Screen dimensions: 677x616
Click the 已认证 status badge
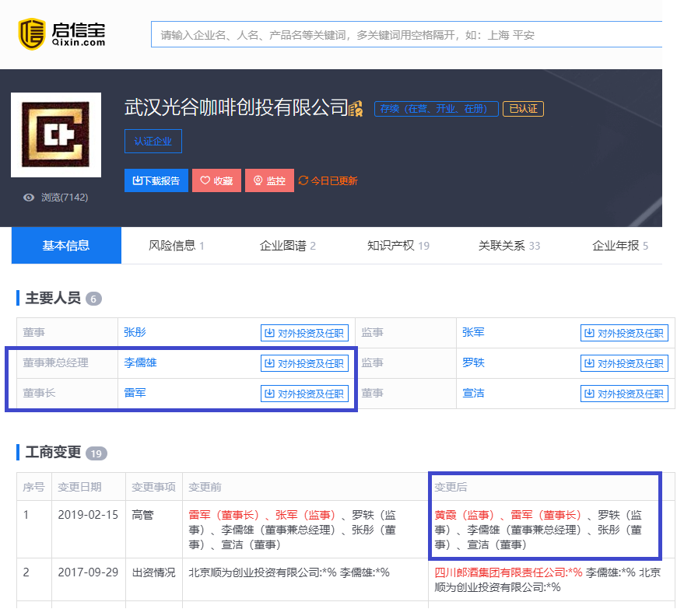pyautogui.click(x=523, y=109)
